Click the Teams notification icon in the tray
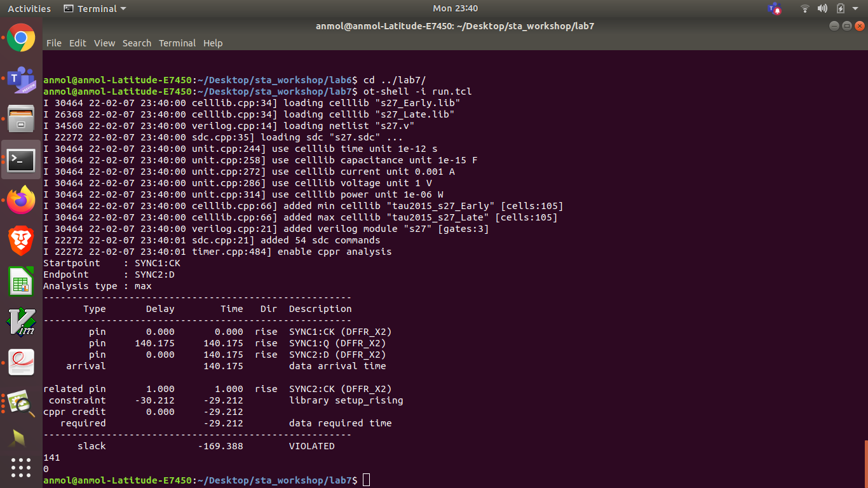868x488 pixels. pos(775,8)
